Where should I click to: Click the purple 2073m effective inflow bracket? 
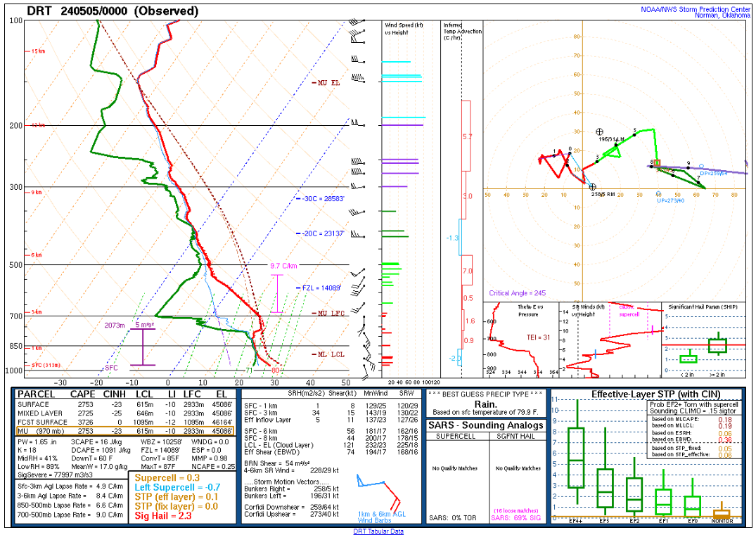coord(143,347)
